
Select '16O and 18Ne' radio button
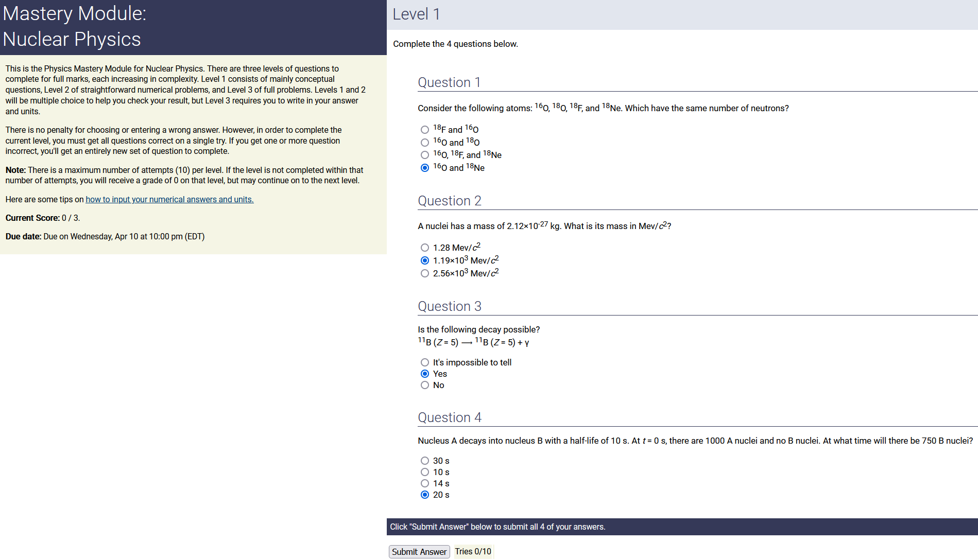424,168
